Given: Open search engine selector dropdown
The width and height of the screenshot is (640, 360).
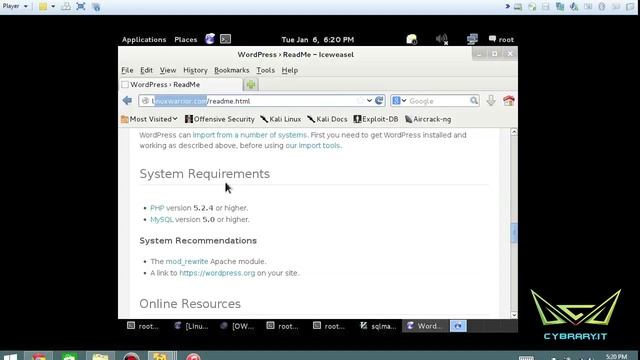Looking at the screenshot, I should coord(399,100).
